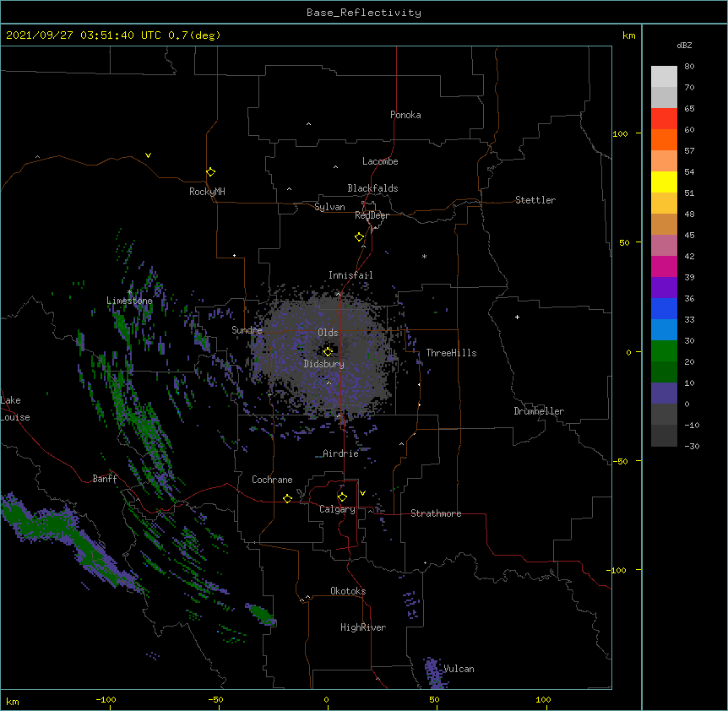The image size is (728, 711).
Task: Click the HighRiver city label
Action: 363,627
